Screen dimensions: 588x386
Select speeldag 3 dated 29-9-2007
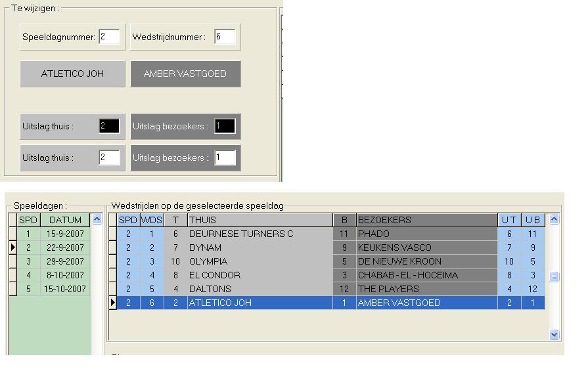pyautogui.click(x=65, y=261)
